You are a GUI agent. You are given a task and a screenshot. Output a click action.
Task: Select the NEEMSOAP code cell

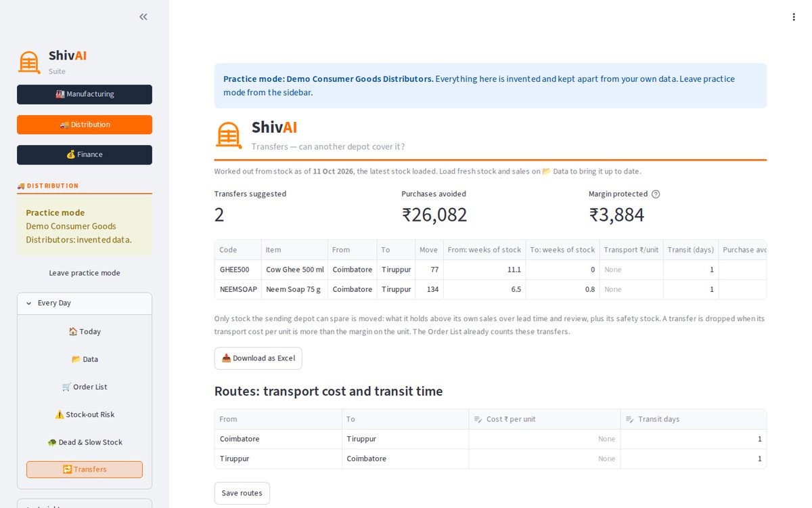(238, 289)
